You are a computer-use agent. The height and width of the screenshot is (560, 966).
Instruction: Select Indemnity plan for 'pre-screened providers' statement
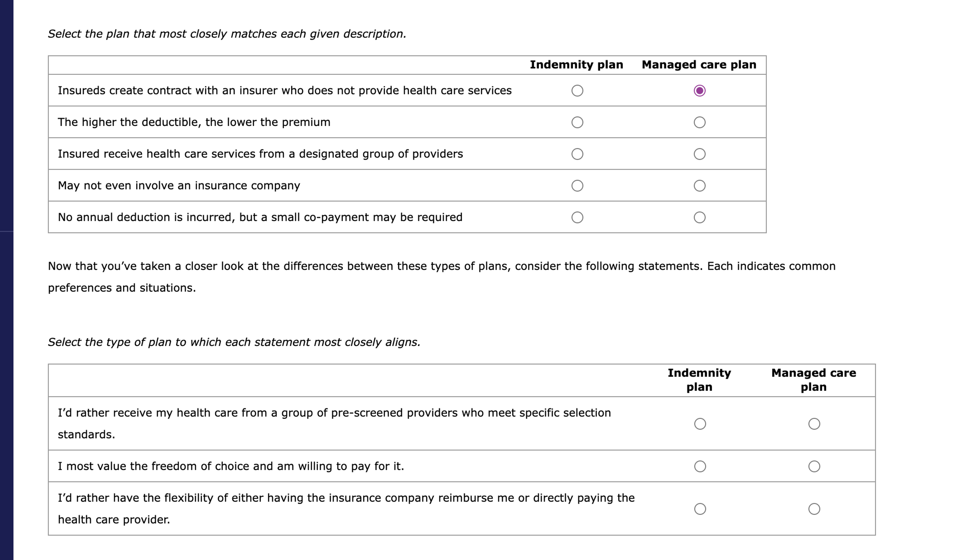[700, 424]
